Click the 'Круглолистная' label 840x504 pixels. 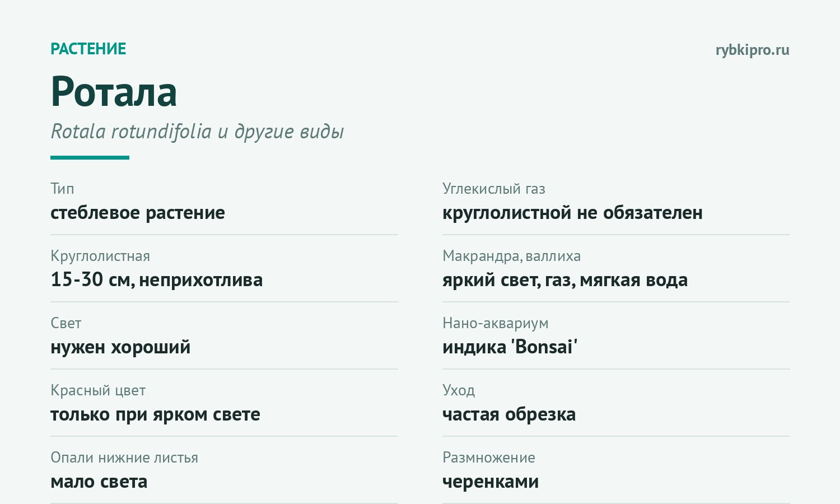(x=100, y=256)
